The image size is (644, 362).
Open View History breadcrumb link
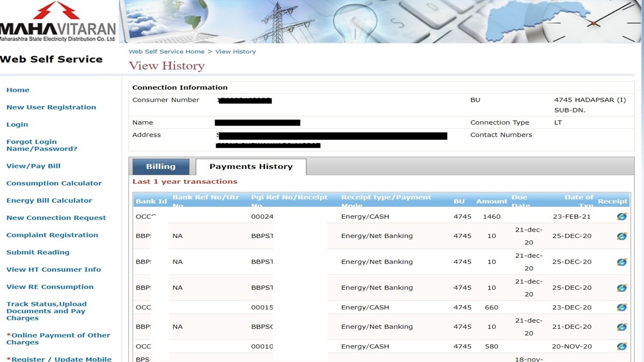click(236, 51)
